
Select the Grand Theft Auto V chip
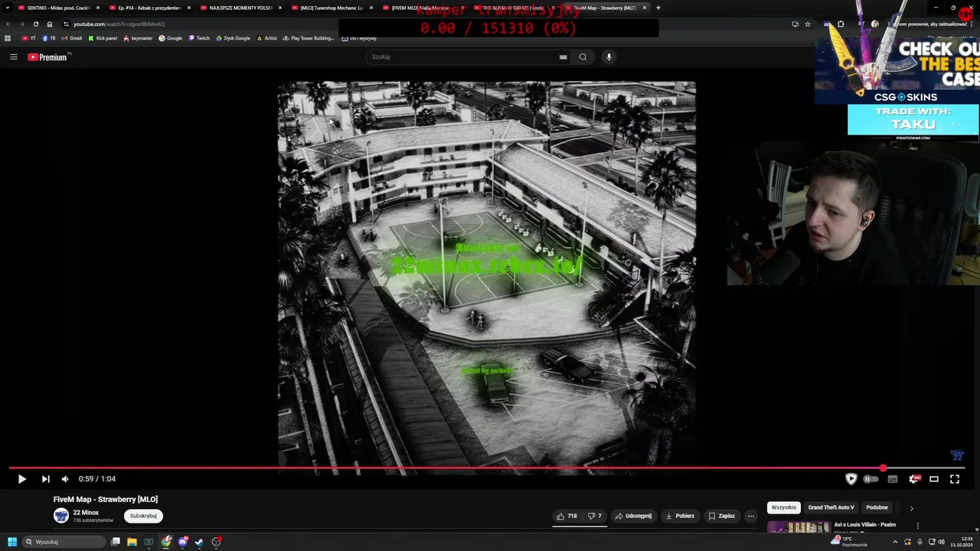pos(831,507)
